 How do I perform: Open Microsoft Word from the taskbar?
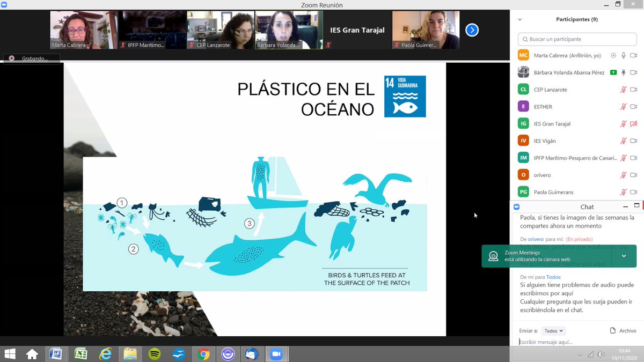point(55,354)
